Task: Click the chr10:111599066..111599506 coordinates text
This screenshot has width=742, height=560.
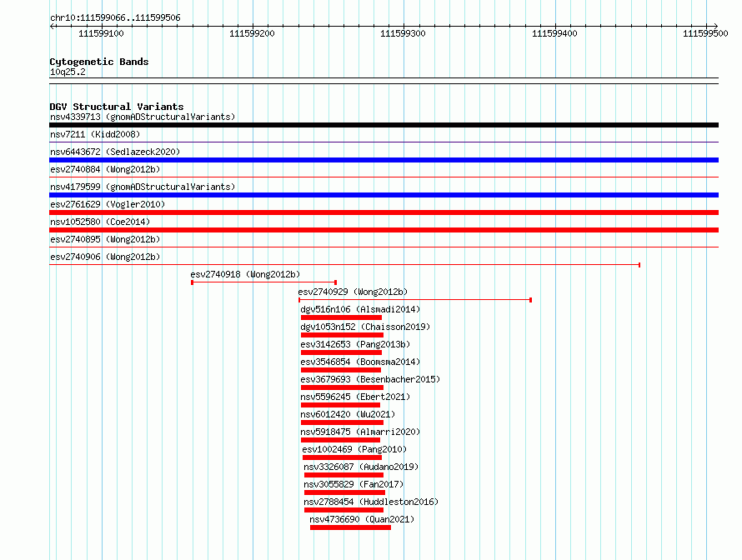Action: (x=115, y=17)
